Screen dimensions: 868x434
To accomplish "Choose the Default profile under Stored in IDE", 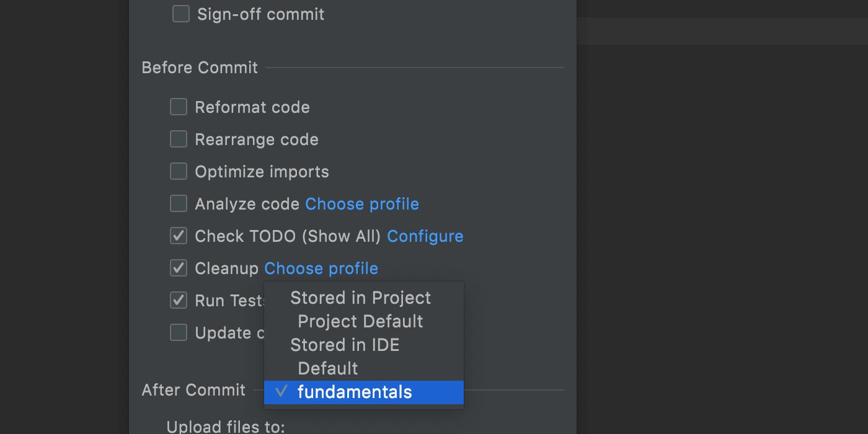I will coord(328,368).
